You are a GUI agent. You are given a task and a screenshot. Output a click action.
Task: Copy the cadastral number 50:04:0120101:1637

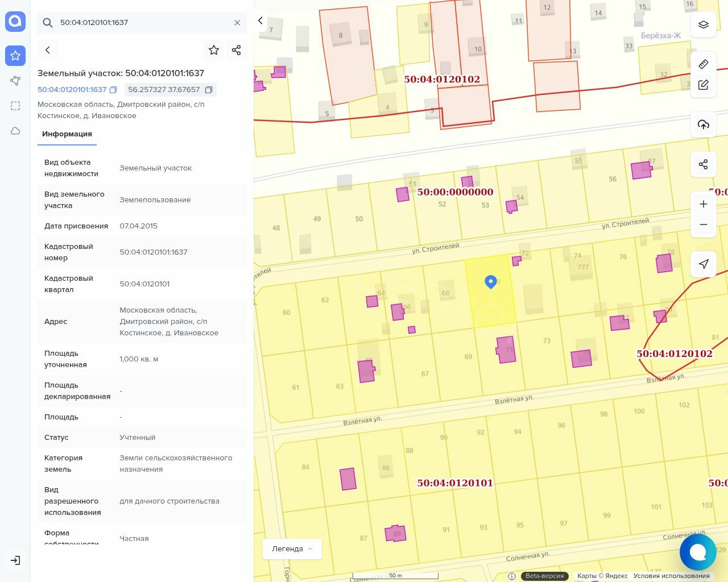point(113,90)
